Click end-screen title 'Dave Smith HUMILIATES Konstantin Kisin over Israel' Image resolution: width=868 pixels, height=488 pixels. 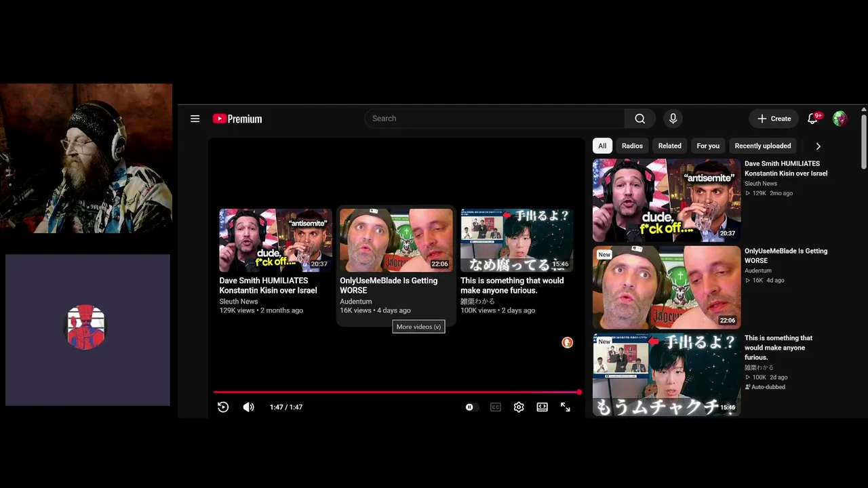(x=268, y=285)
